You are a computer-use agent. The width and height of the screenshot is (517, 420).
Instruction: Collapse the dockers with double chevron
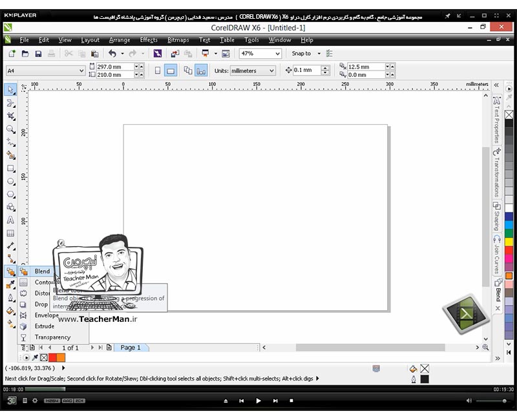point(496,85)
